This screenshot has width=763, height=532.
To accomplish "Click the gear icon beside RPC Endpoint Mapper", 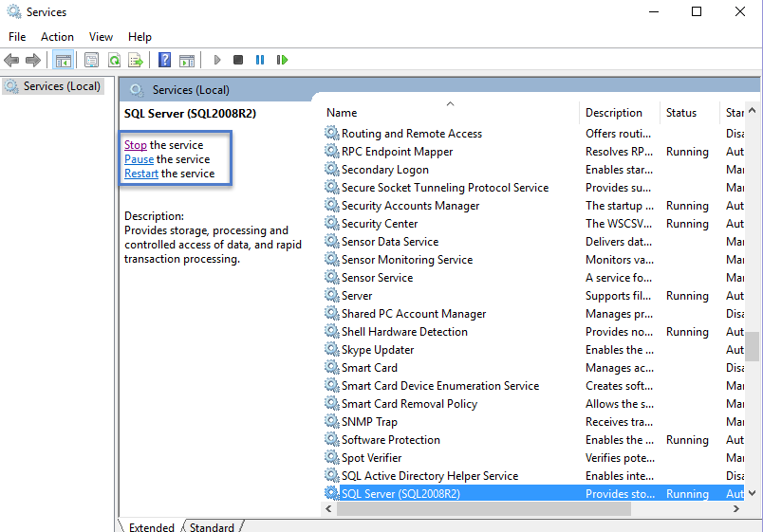I will coord(332,151).
